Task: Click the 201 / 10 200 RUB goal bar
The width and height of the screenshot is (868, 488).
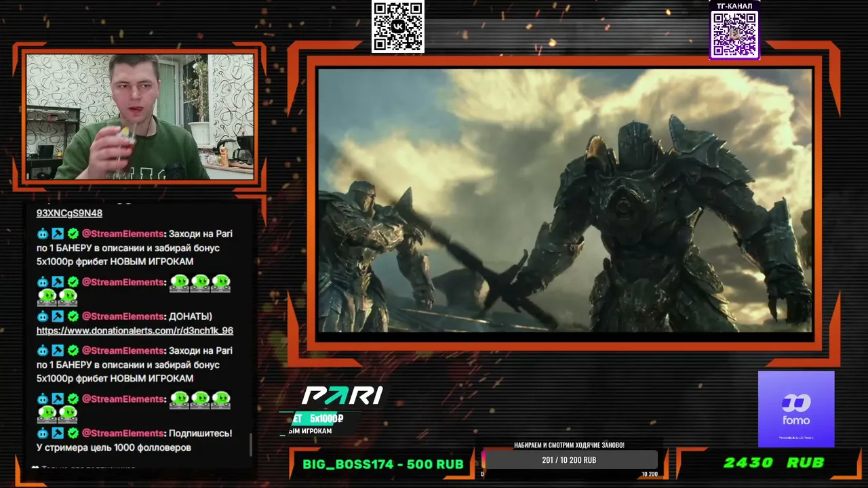Action: 570,460
